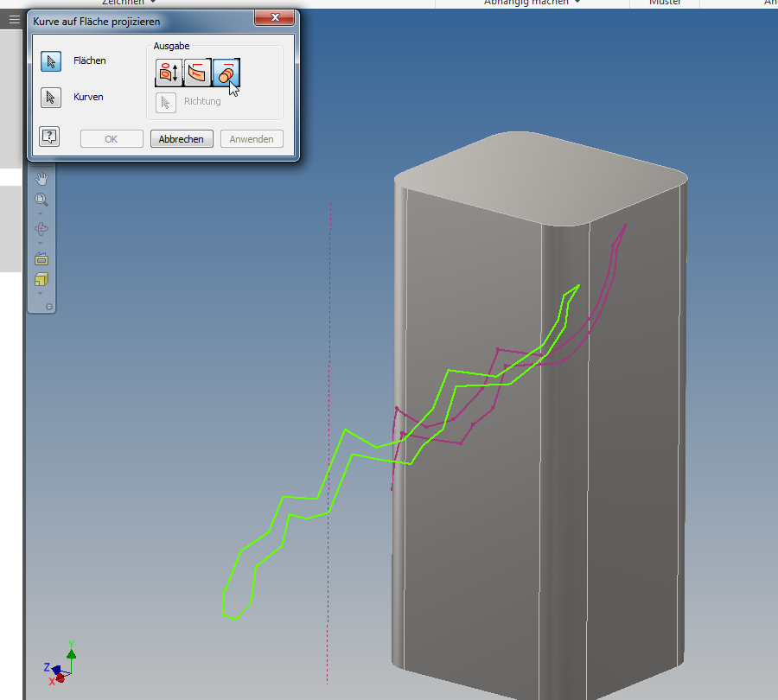
Task: Expand the dropdown below the Zoom tool
Action: click(41, 212)
